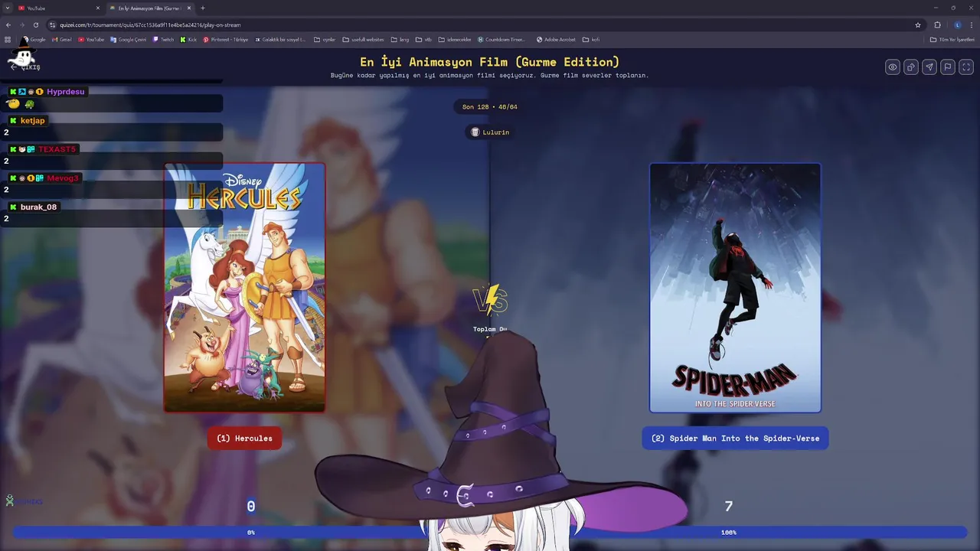The width and height of the screenshot is (980, 551).
Task: Open the Twitch bookmark
Action: click(x=163, y=40)
